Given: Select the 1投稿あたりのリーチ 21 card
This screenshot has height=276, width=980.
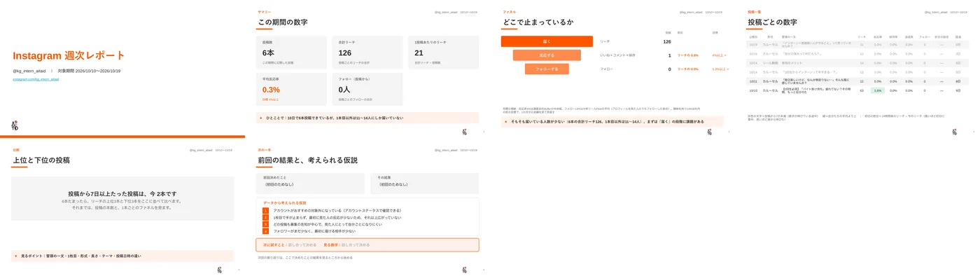Looking at the screenshot, I should [x=444, y=53].
